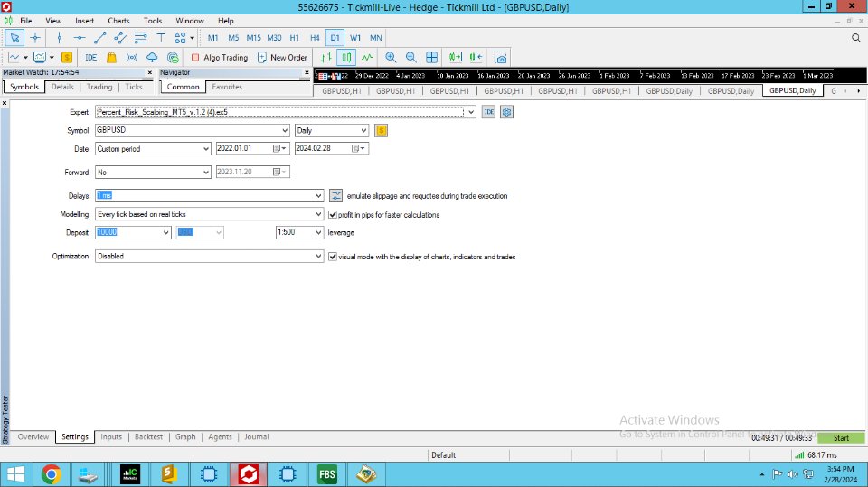Screen dimensions: 868x487
Task: Switch chart to candlesticks
Action: (346, 58)
